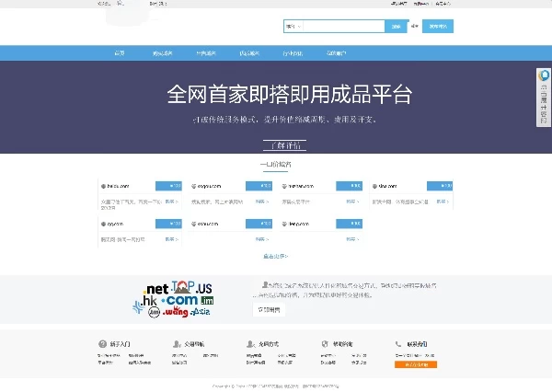
Task: Click the phone handset icon in footer
Action: pyautogui.click(x=398, y=344)
